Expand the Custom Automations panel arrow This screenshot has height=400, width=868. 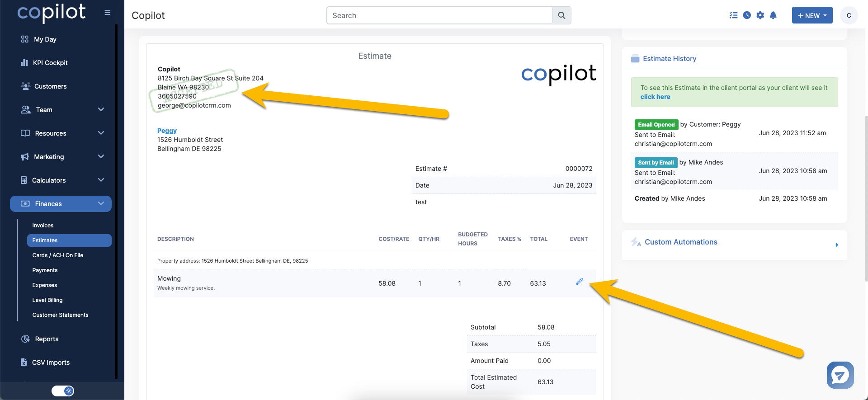click(x=837, y=245)
